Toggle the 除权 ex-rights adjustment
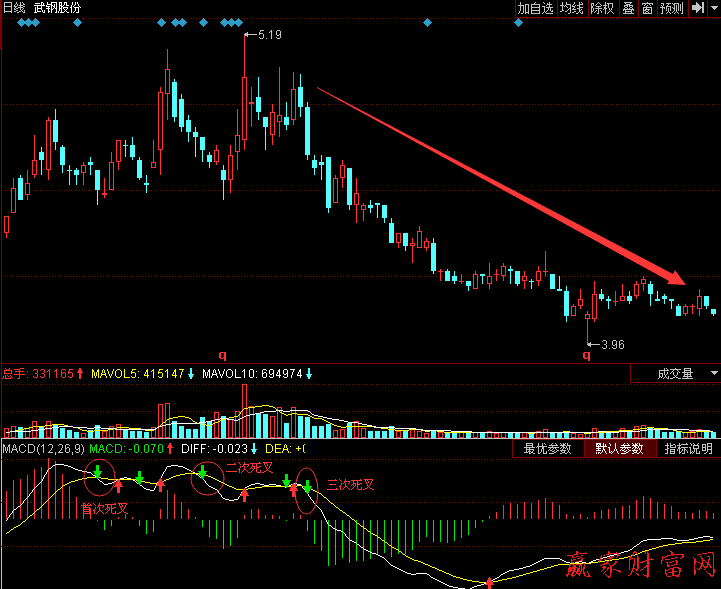This screenshot has width=721, height=589. coord(602,8)
